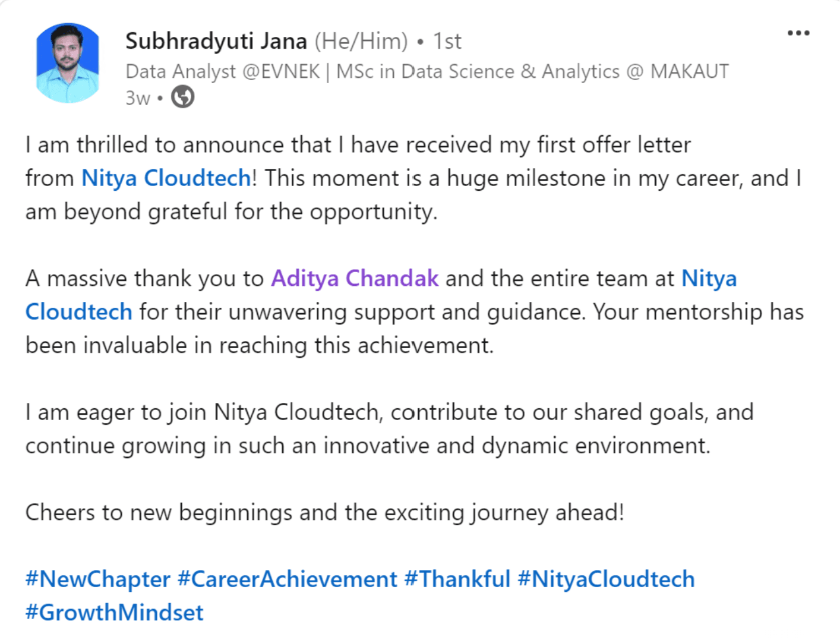Click the author name Subhradyuti Jana
This screenshot has height=640, width=840.
pos(216,41)
